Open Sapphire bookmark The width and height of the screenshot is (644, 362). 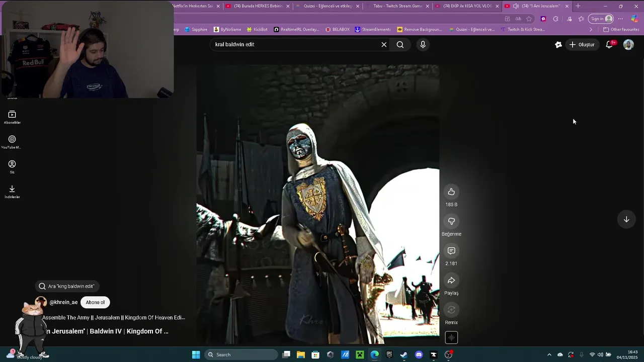pyautogui.click(x=196, y=29)
